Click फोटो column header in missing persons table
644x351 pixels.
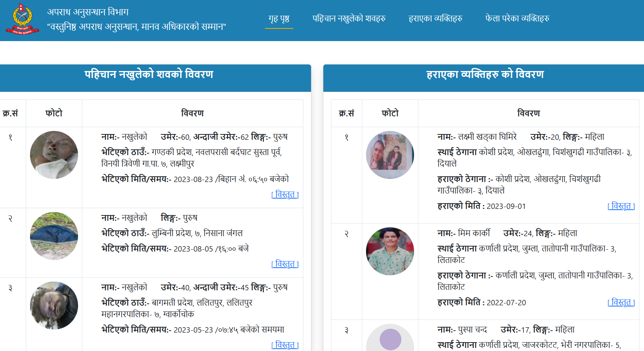click(x=390, y=113)
